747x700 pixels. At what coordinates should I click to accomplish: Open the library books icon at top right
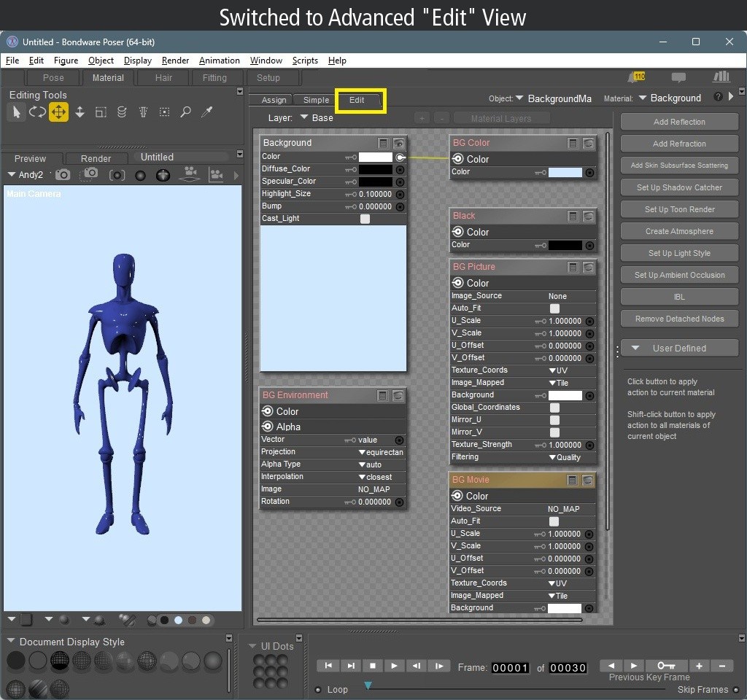tap(721, 77)
